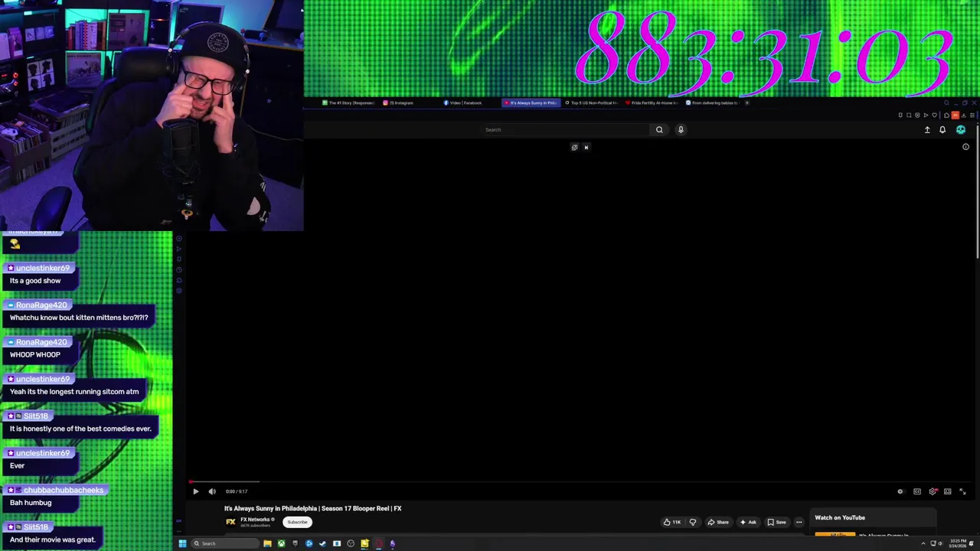The image size is (980, 551).
Task: Expand the system tray hidden icons chevron
Action: 923,543
